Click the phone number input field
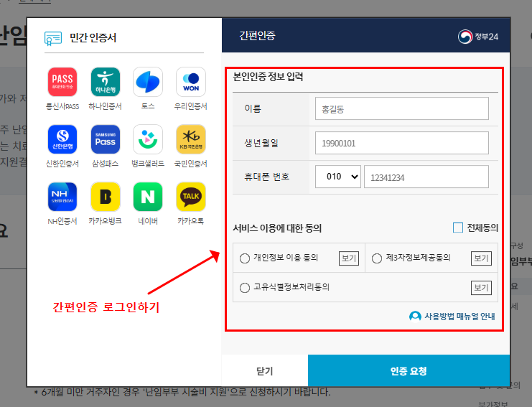 pos(426,177)
